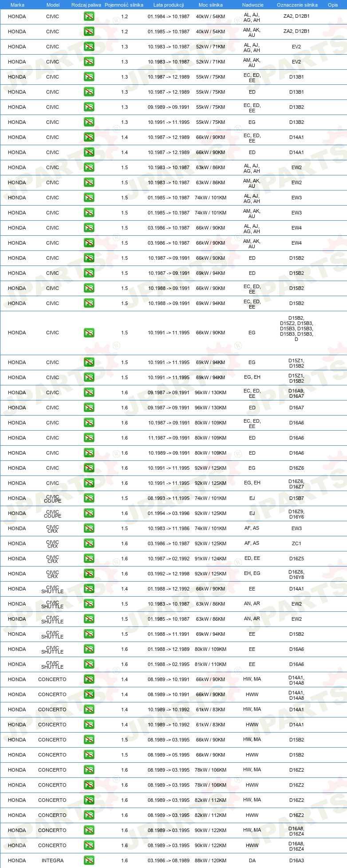347x868 pixels.
Task: Click fuel icon in Civic CRX D16Y8 row
Action: (x=89, y=574)
